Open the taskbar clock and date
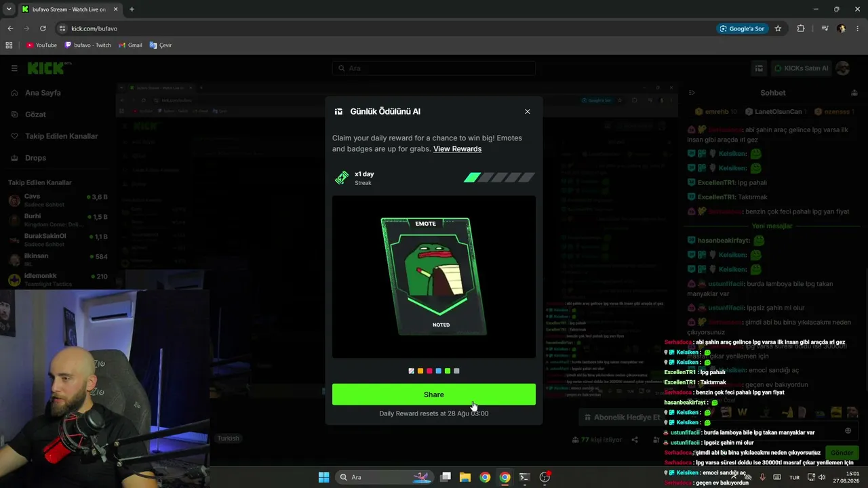Screen dimensions: 868x488 click(847, 477)
